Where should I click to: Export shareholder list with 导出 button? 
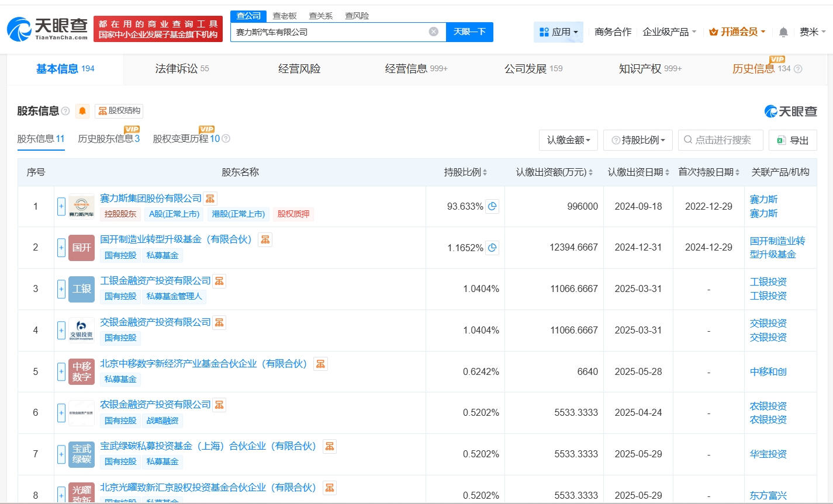point(793,140)
